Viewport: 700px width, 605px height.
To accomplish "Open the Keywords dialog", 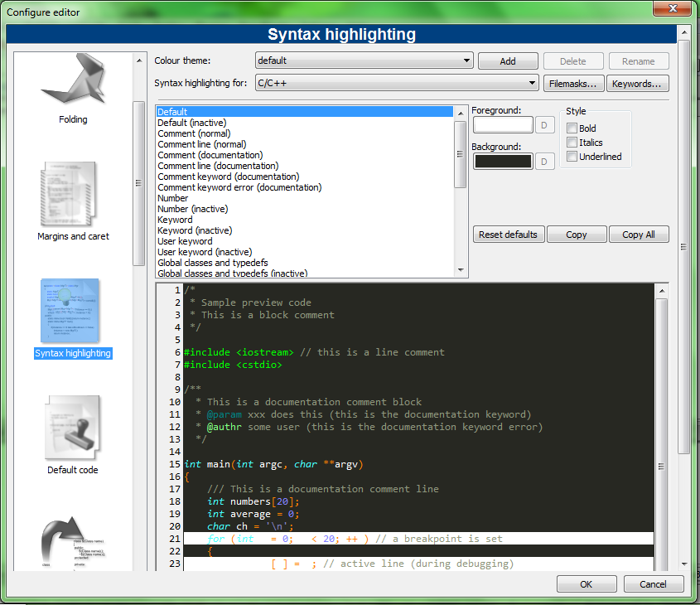I will click(x=638, y=83).
